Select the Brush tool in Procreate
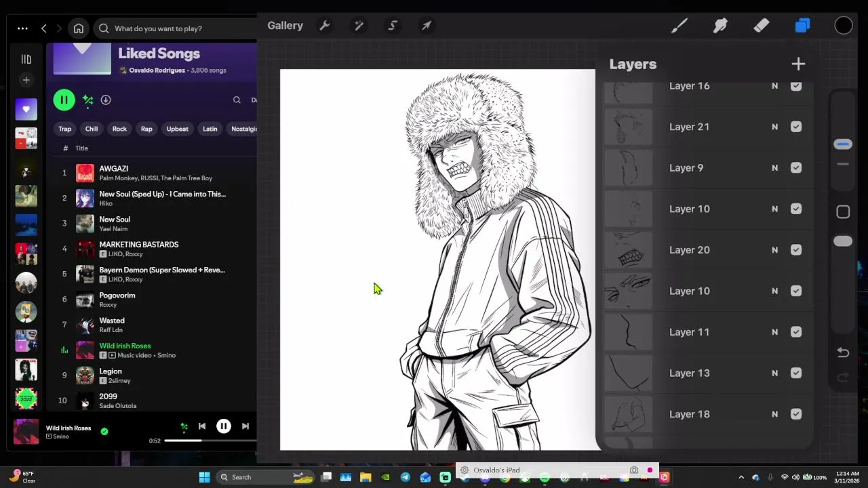Screen dimensions: 868x488 [x=679, y=26]
